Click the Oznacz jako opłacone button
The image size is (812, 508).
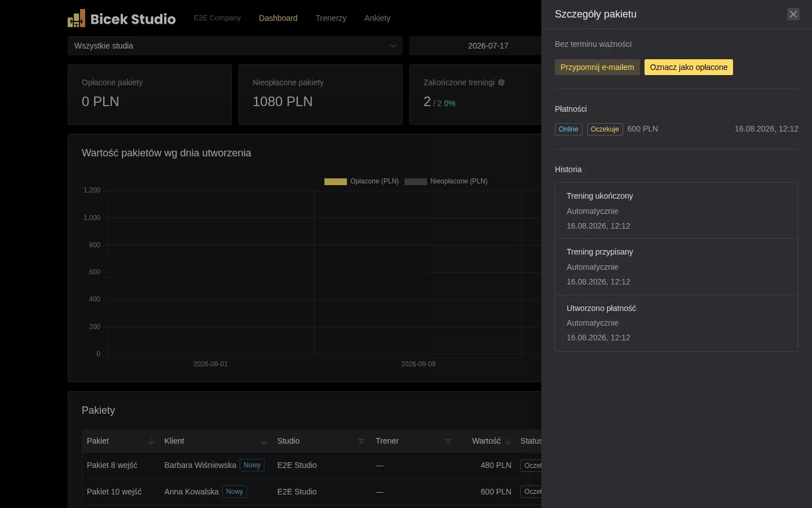click(x=689, y=67)
